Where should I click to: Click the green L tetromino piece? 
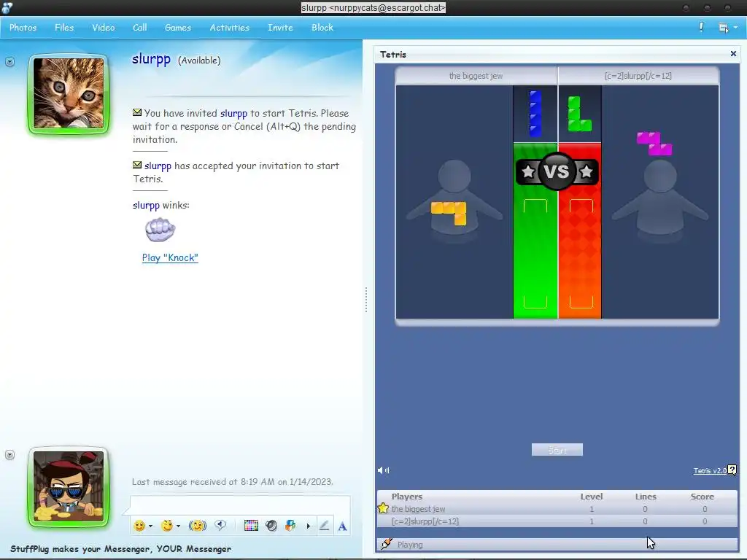pos(579,114)
